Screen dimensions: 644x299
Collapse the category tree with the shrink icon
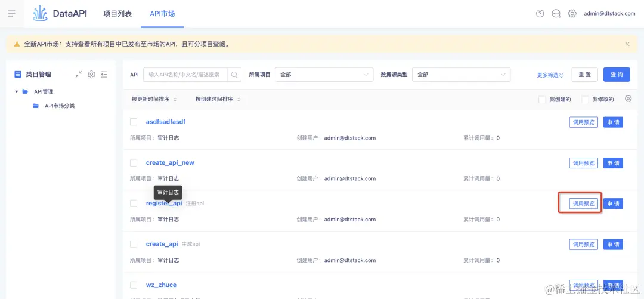[x=79, y=75]
